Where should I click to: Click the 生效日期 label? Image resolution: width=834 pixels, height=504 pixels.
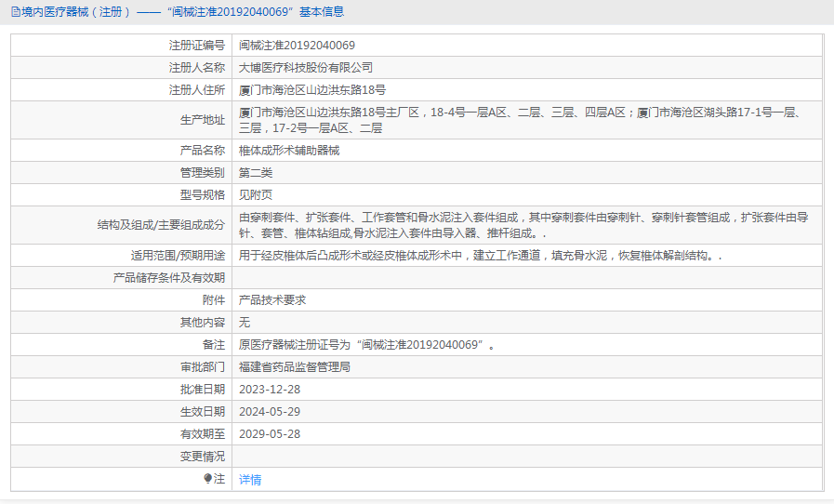[x=203, y=413]
